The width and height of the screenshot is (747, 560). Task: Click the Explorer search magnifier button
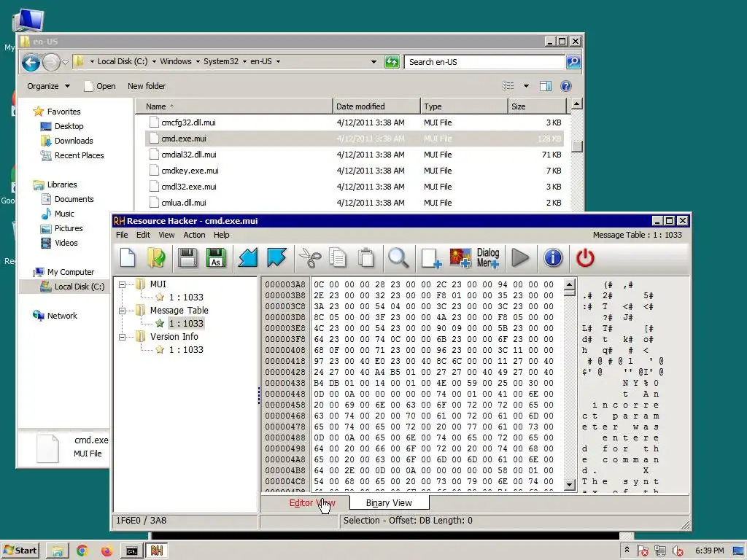click(x=573, y=62)
